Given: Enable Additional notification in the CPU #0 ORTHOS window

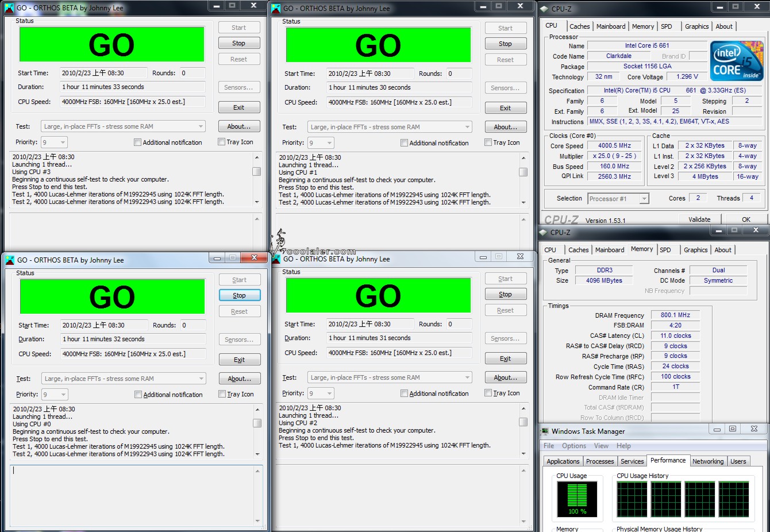Looking at the screenshot, I should pyautogui.click(x=138, y=395).
